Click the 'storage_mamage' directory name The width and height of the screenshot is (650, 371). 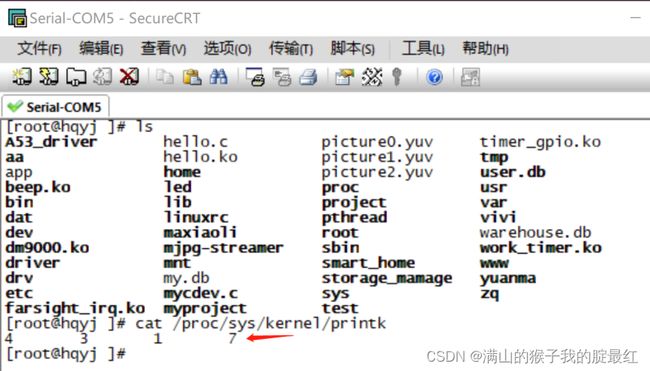point(387,278)
